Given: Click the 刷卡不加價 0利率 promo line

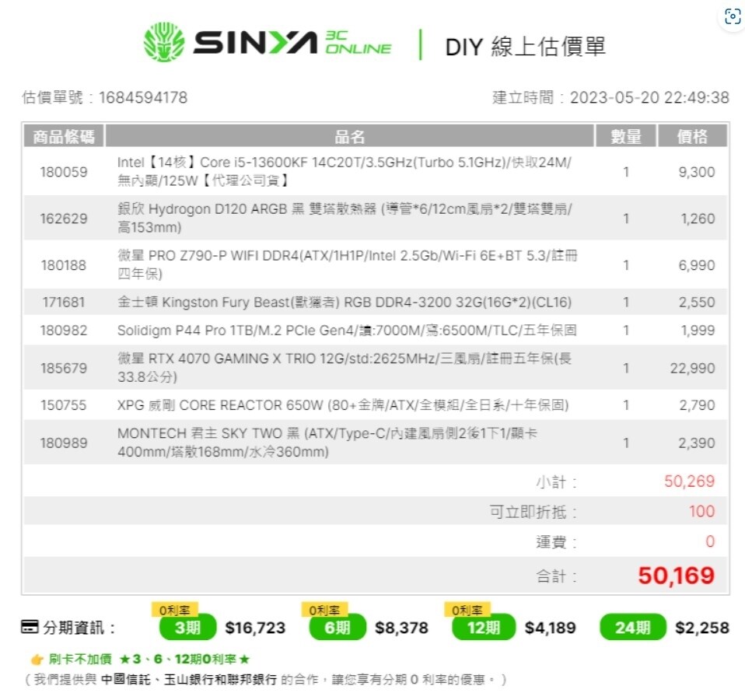Looking at the screenshot, I should pyautogui.click(x=149, y=659).
